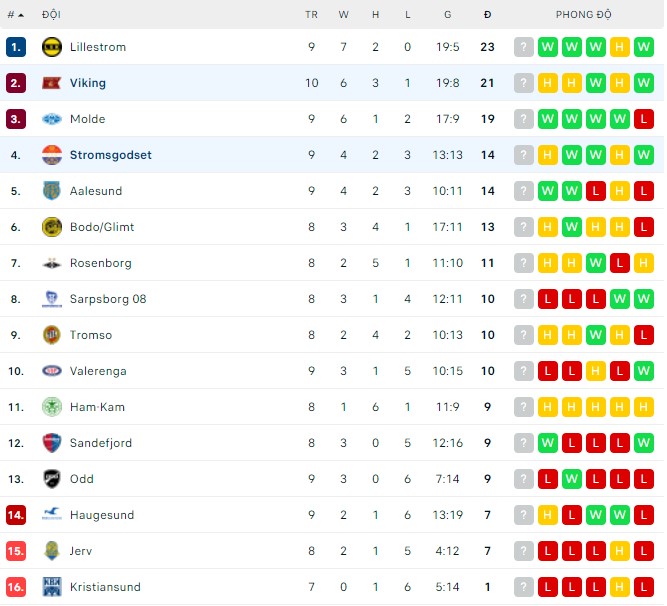Click Jerv's yellow H form badge
The height and width of the screenshot is (606, 667).
pos(620,551)
